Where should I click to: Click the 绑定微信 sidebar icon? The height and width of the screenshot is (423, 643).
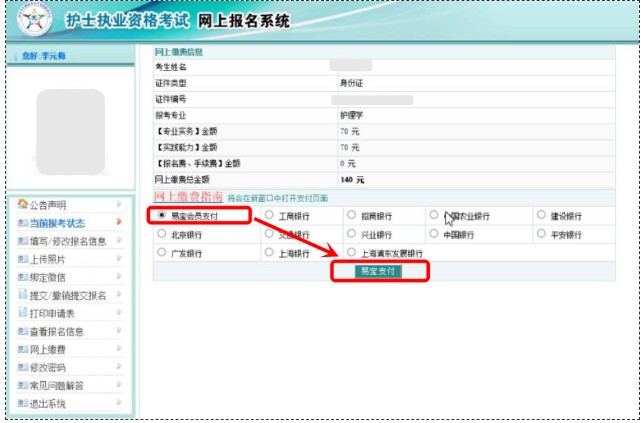22,277
